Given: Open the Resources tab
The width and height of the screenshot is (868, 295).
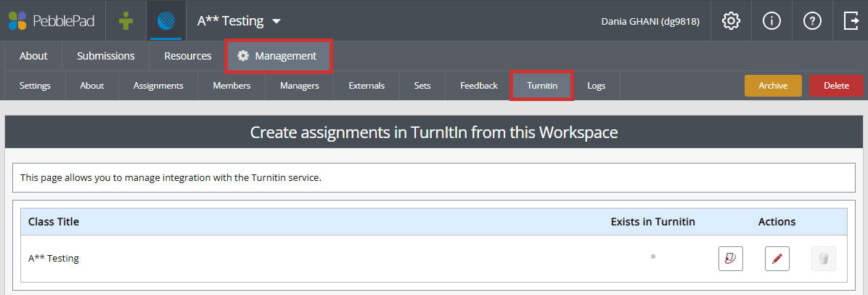Looking at the screenshot, I should 188,56.
